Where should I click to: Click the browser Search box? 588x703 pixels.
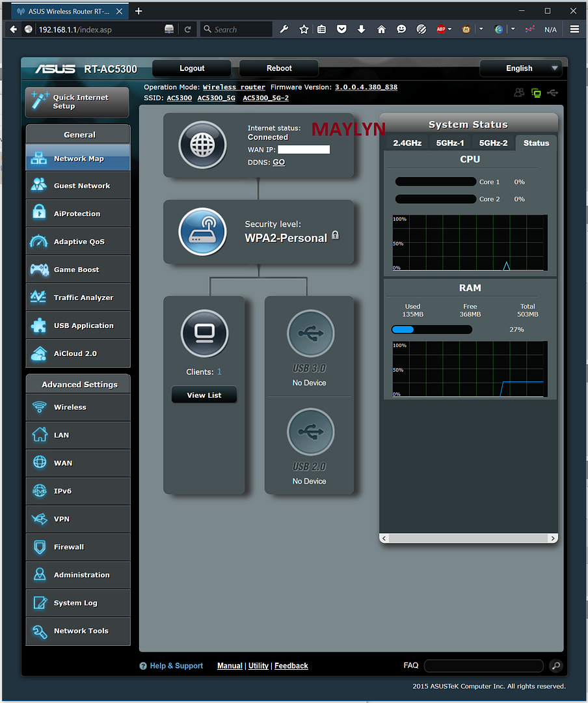coord(236,29)
